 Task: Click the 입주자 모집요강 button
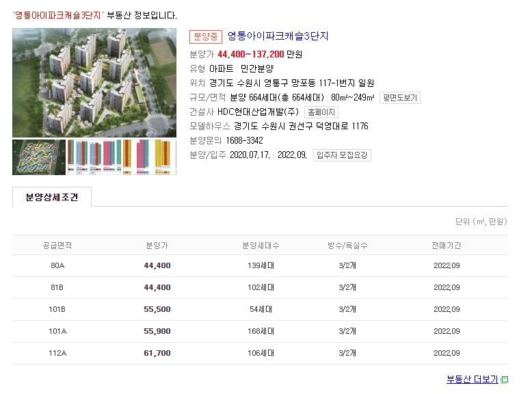[x=342, y=155]
